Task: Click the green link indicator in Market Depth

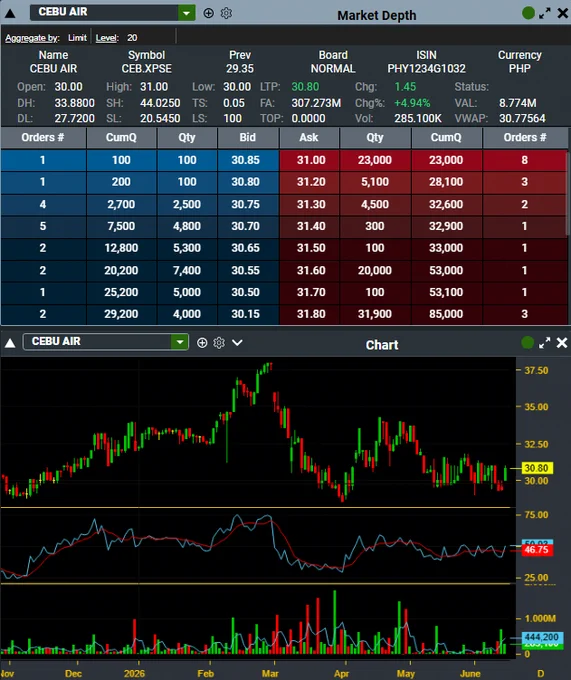Action: click(x=528, y=13)
